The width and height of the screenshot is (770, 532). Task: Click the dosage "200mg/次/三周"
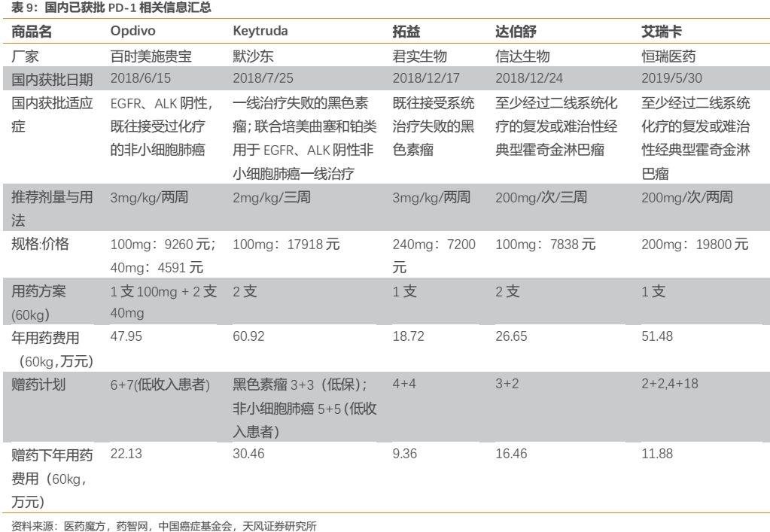540,197
